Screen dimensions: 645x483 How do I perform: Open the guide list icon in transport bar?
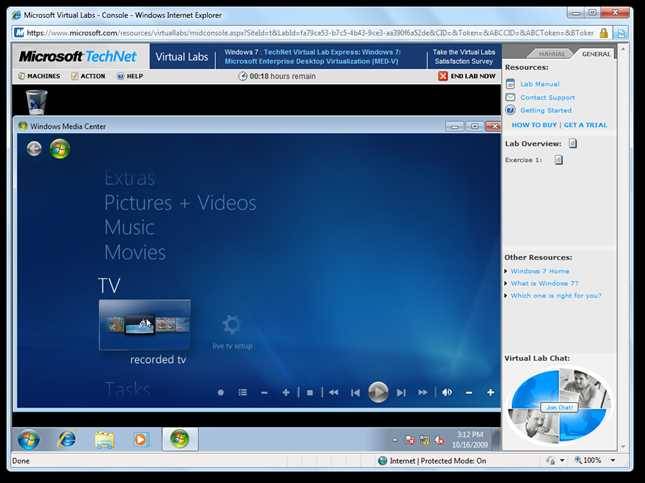(x=242, y=392)
